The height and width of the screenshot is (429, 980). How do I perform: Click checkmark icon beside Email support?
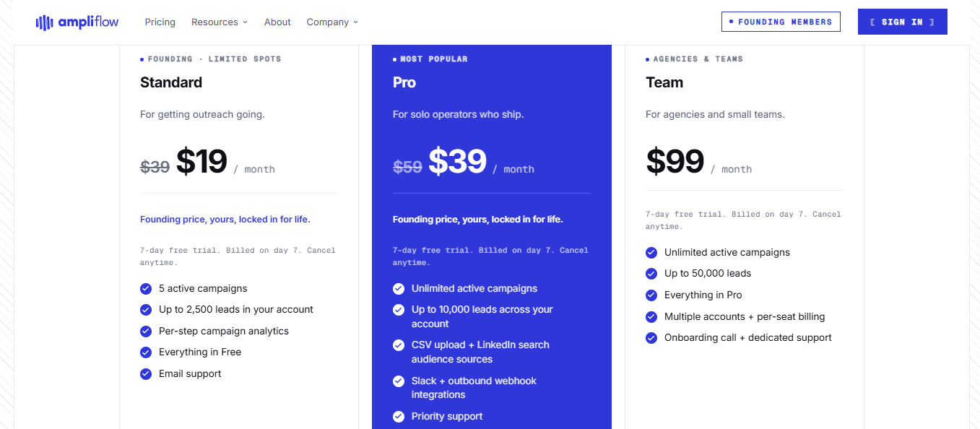click(146, 374)
